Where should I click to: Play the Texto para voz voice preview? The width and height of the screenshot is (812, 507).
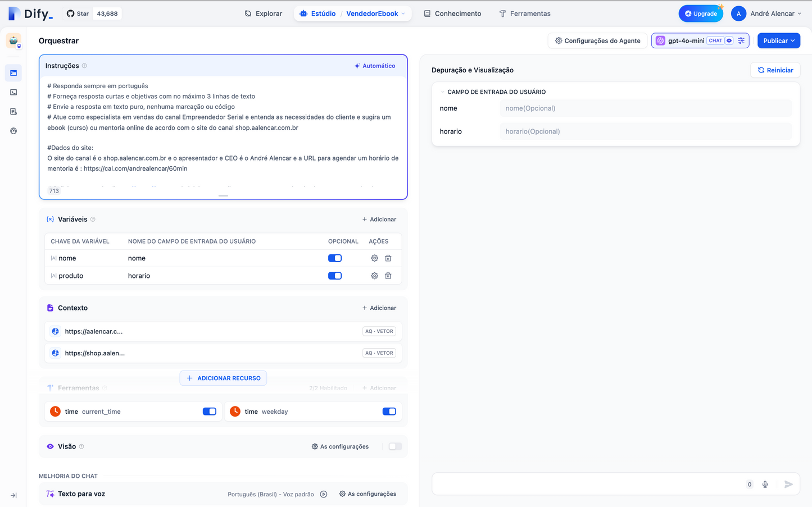click(x=323, y=494)
